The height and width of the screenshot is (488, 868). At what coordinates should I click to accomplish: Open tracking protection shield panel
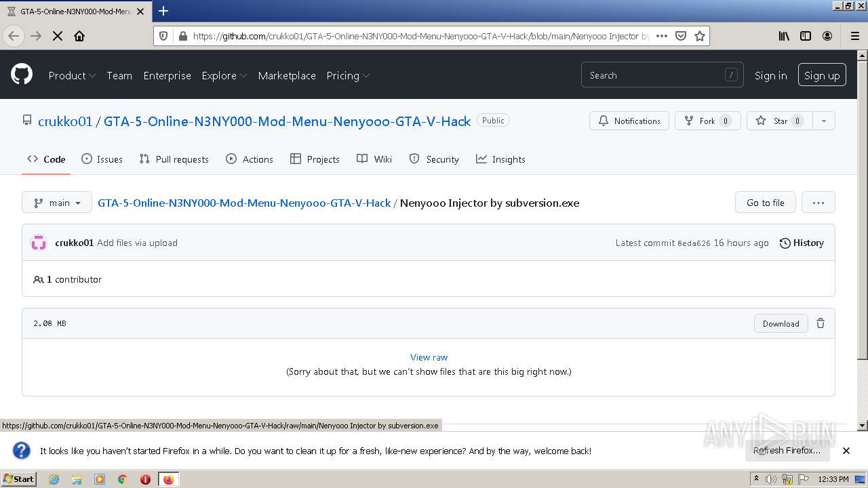164,36
